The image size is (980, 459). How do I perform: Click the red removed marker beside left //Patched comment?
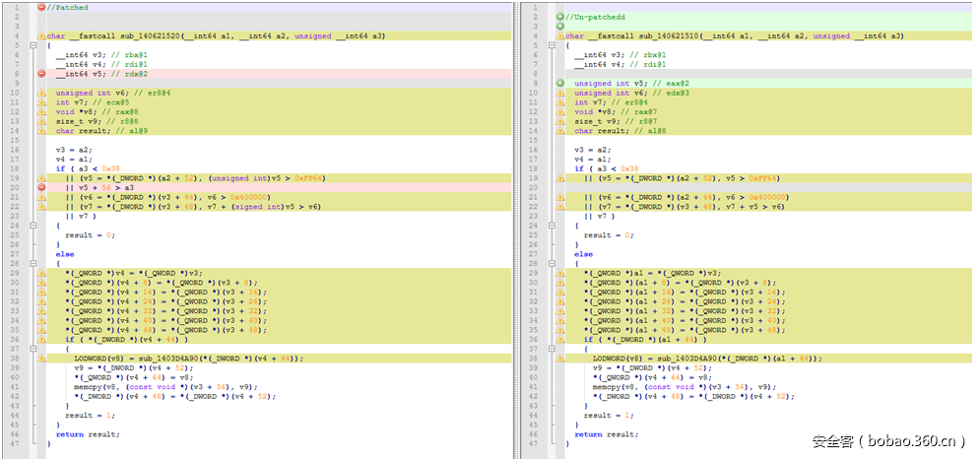click(x=41, y=8)
